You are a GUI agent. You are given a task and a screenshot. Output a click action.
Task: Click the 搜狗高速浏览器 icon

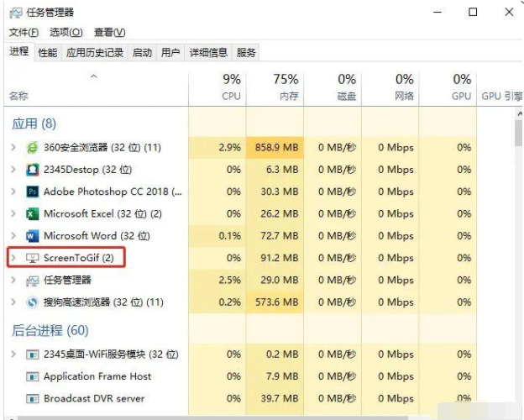pos(33,302)
